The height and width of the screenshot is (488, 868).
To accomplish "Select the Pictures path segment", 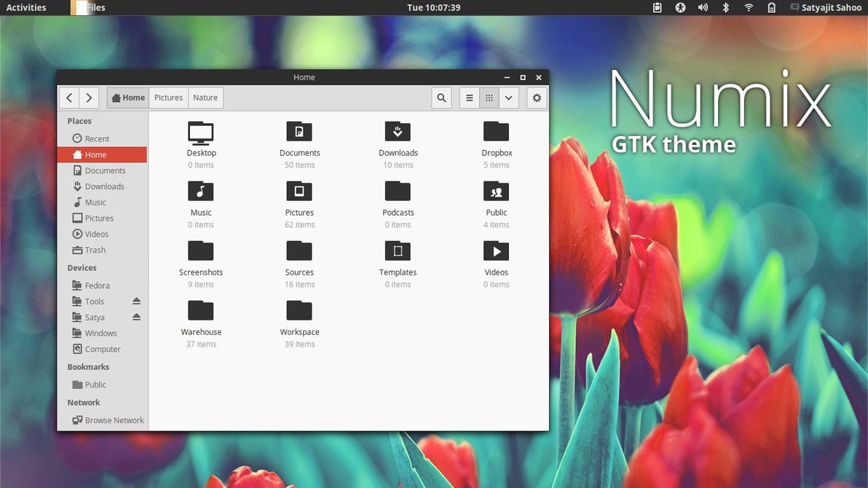I will [x=168, y=98].
